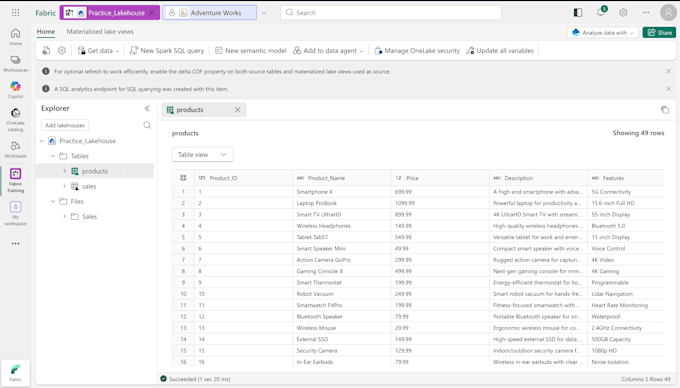Collapse the Files folder
680x388 pixels.
[x=53, y=201]
